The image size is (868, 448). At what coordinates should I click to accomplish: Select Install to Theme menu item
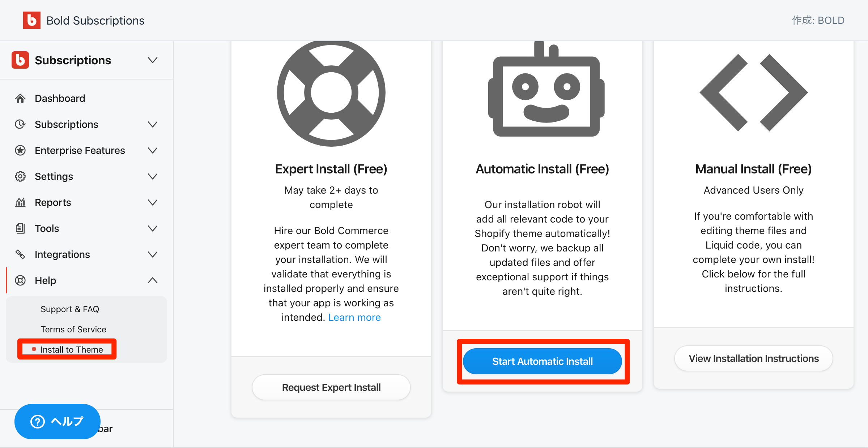click(x=72, y=349)
